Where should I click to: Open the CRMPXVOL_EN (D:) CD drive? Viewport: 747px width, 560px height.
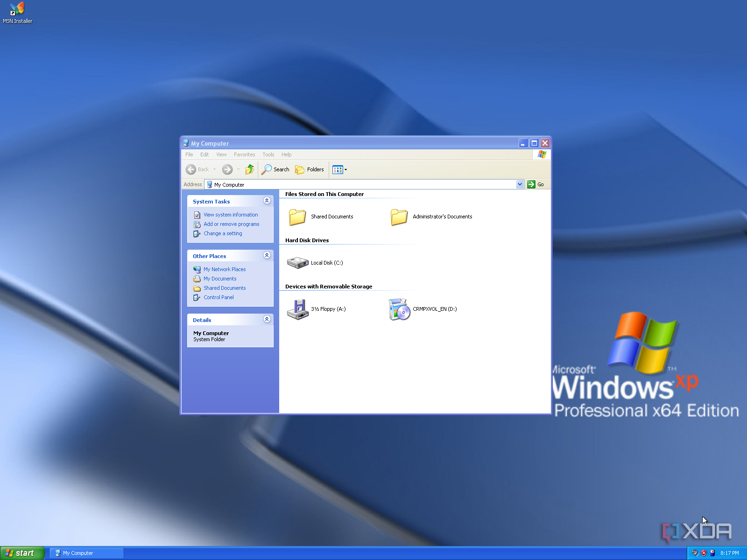(399, 309)
